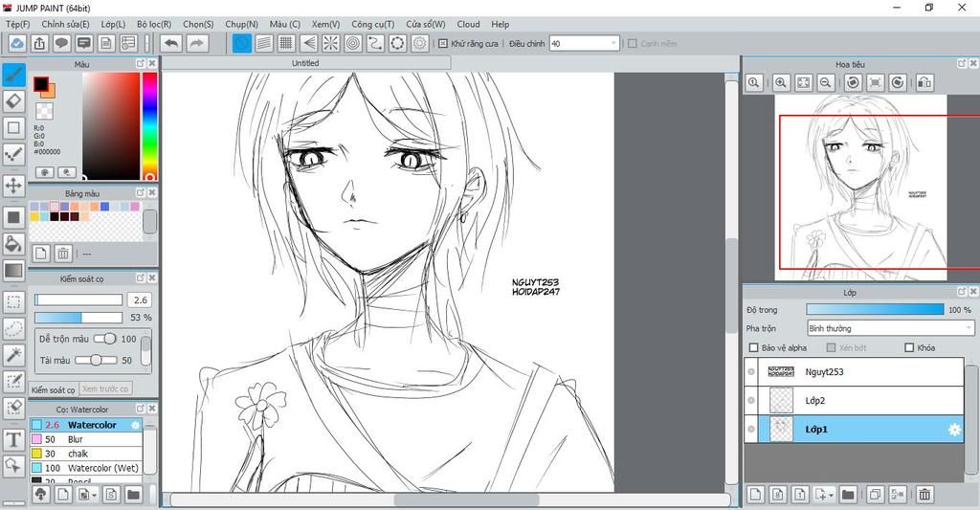Open the Chỉnh sửa(E) menu
This screenshot has width=980, height=510.
66,24
